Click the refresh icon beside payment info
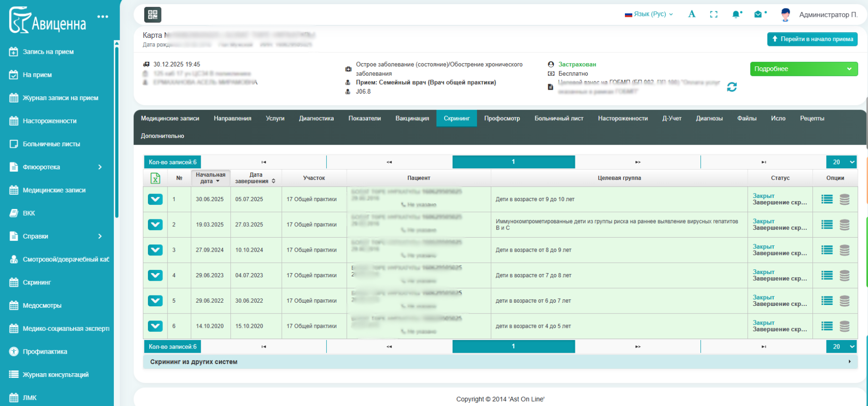The image size is (868, 406). 732,87
